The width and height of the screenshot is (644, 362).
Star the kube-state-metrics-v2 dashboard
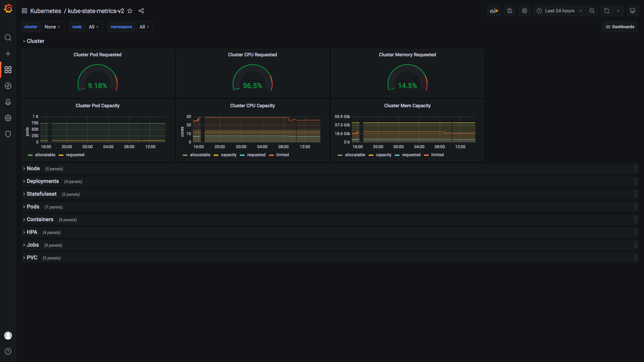tap(130, 11)
